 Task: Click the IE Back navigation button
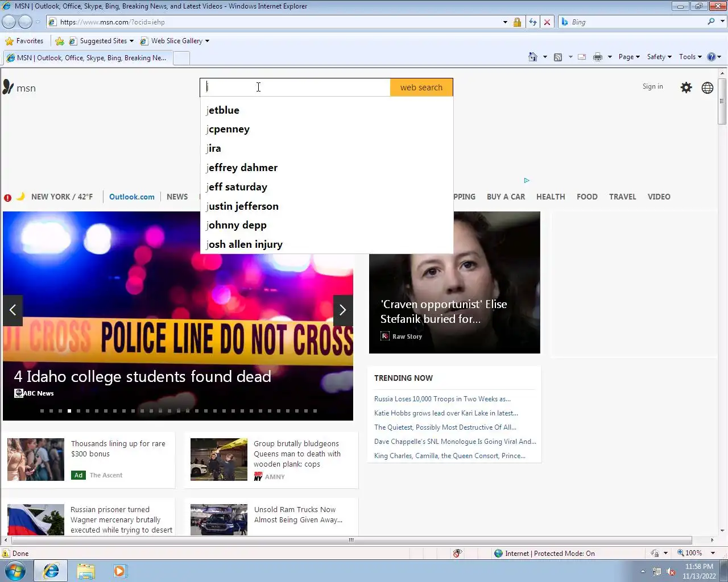9,22
